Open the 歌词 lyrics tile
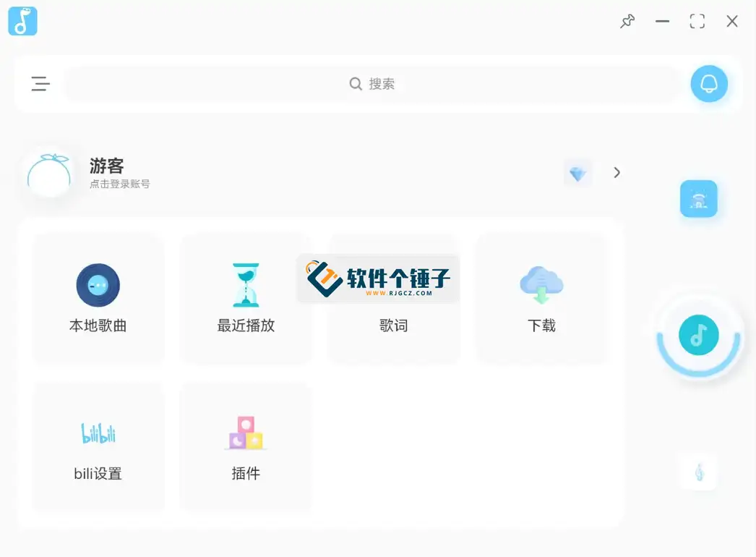This screenshot has width=756, height=557. tap(393, 311)
